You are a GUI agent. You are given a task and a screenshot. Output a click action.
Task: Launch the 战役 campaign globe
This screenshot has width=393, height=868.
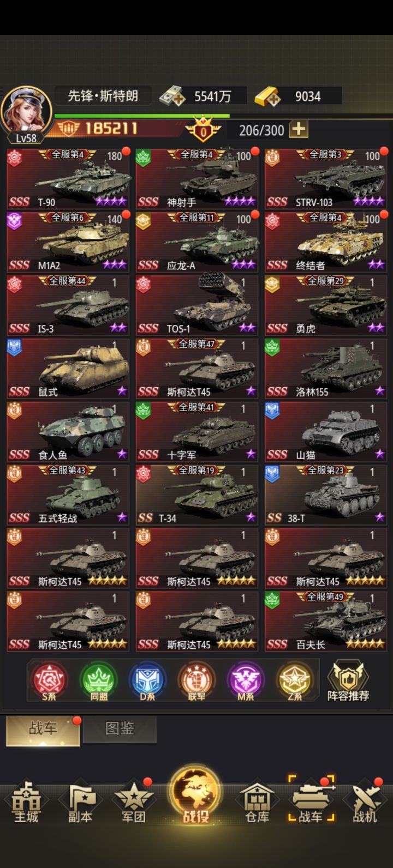tap(196, 795)
